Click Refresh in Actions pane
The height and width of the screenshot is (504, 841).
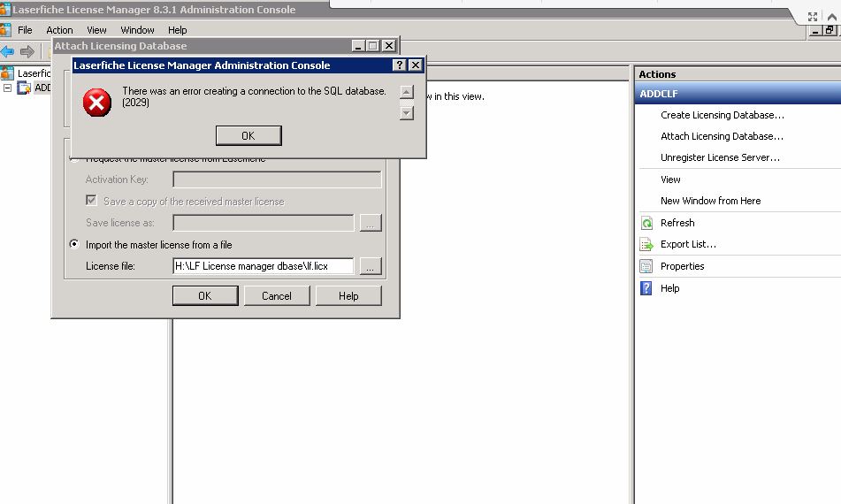(677, 223)
